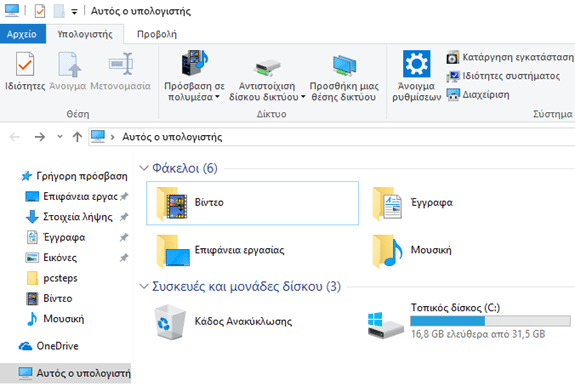
Task: Click the Up one level arrow
Action: pos(77,137)
